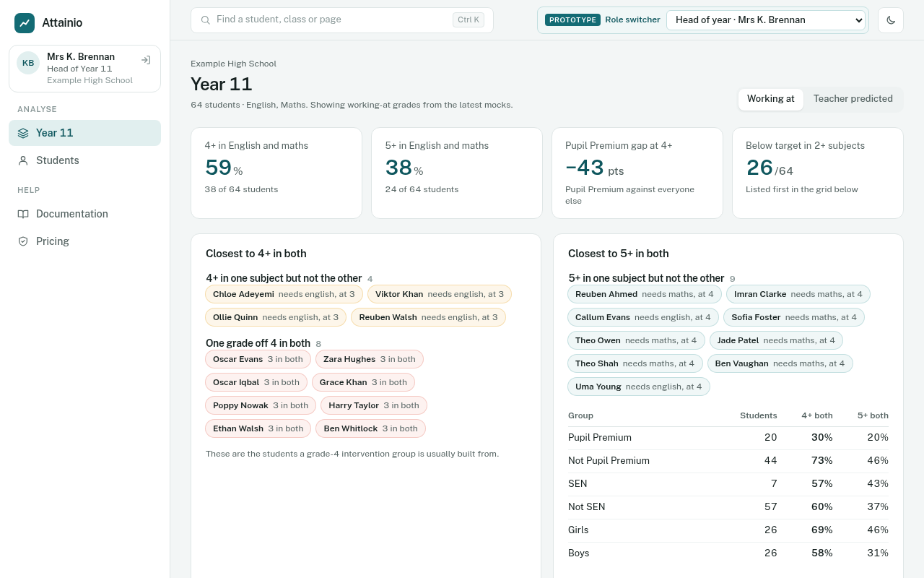The height and width of the screenshot is (578, 924).
Task: Click the Pupil Premium group row label
Action: [x=600, y=437]
